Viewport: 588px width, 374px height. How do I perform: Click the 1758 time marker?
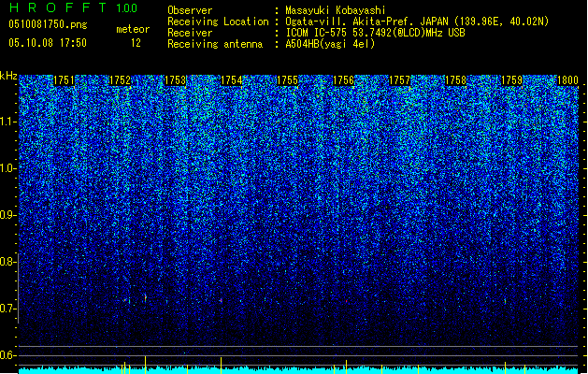coord(455,80)
